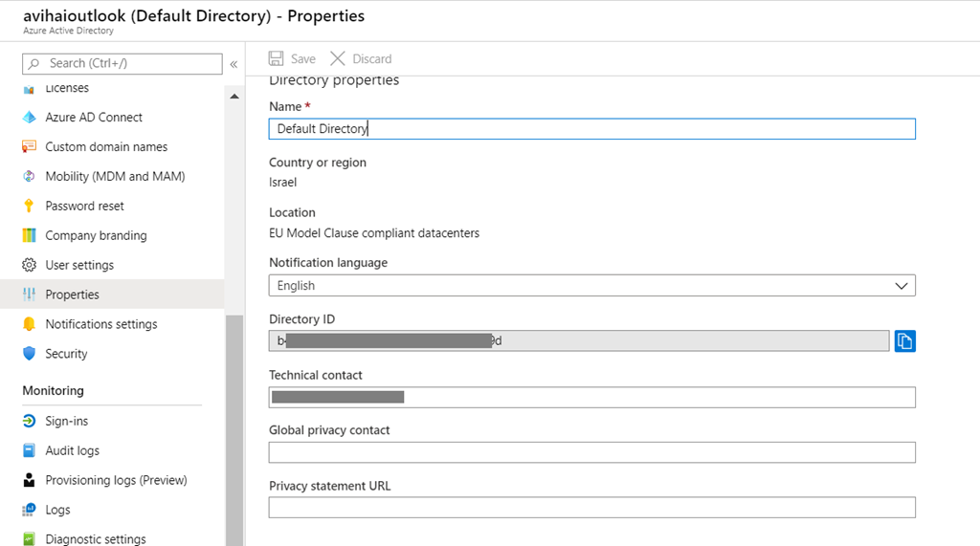Click the Audit logs icon

click(x=29, y=450)
